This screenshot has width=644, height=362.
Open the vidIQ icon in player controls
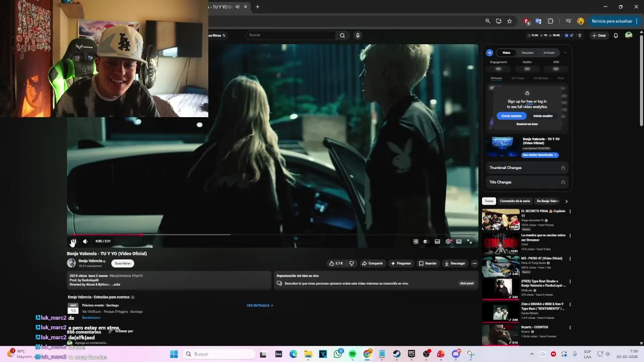(416, 241)
